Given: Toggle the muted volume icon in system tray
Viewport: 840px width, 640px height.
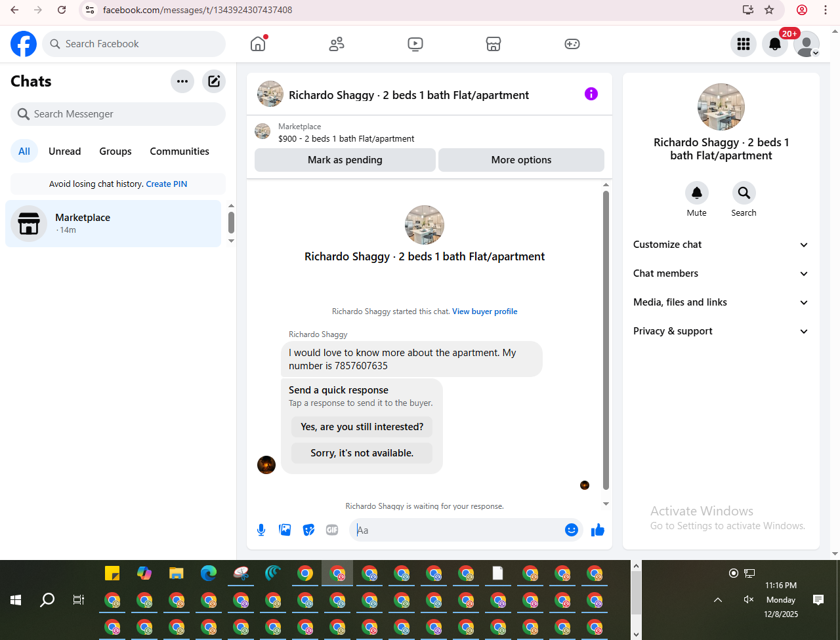Looking at the screenshot, I should click(749, 599).
